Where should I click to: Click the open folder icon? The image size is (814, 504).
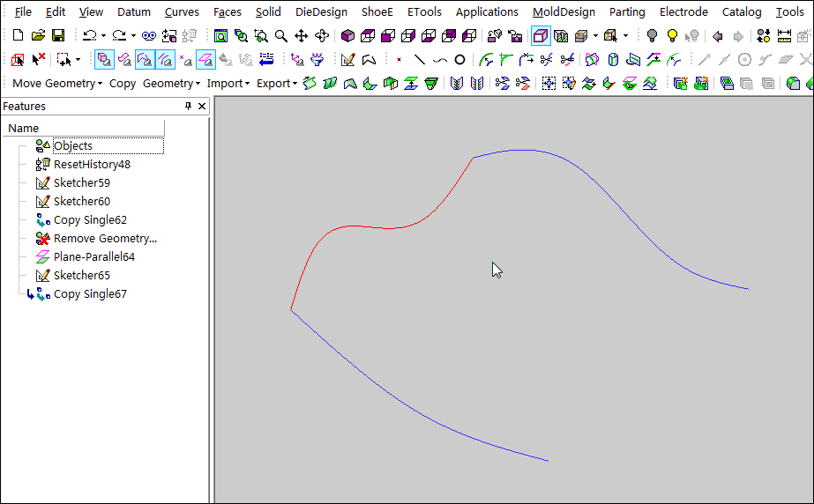[x=38, y=36]
